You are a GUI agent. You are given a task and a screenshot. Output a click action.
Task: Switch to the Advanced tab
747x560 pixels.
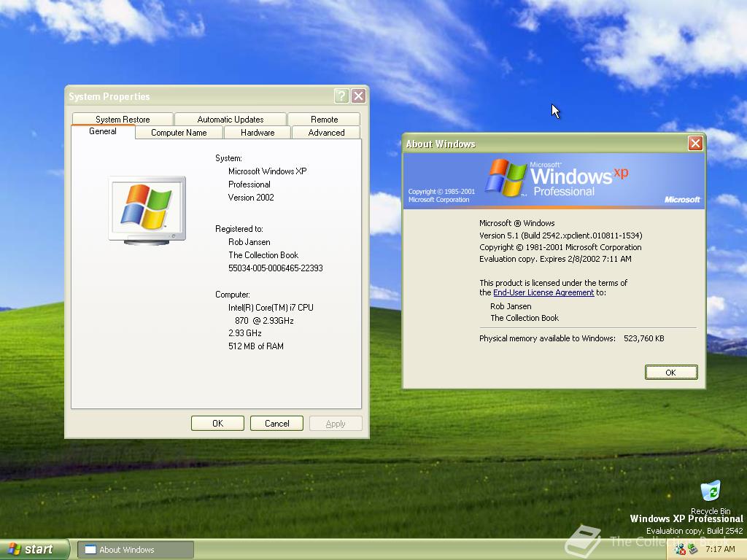click(x=326, y=133)
